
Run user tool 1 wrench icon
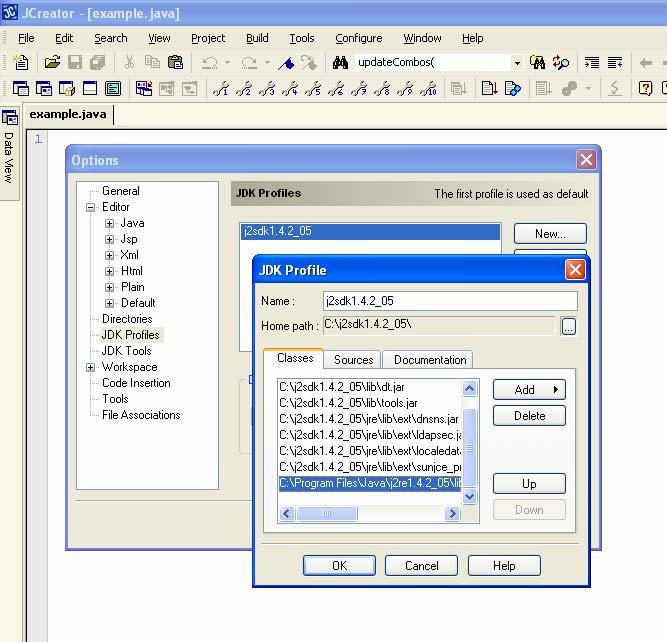coord(221,88)
